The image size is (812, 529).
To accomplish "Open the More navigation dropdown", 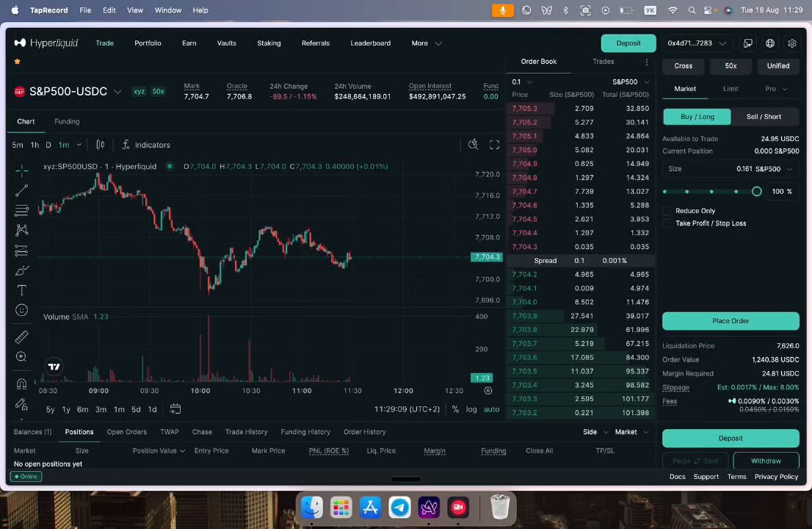I will coord(427,43).
